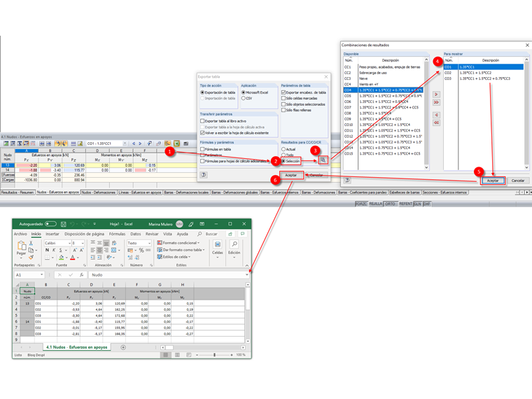Check Sólo celdas marcadas
Screen dimensions: 532x399
tap(283, 99)
